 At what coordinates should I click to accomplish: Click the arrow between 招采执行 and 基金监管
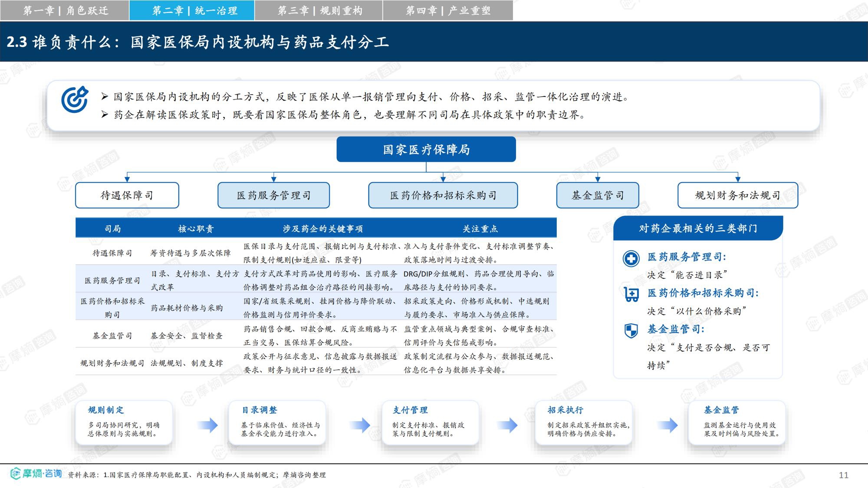coord(667,425)
